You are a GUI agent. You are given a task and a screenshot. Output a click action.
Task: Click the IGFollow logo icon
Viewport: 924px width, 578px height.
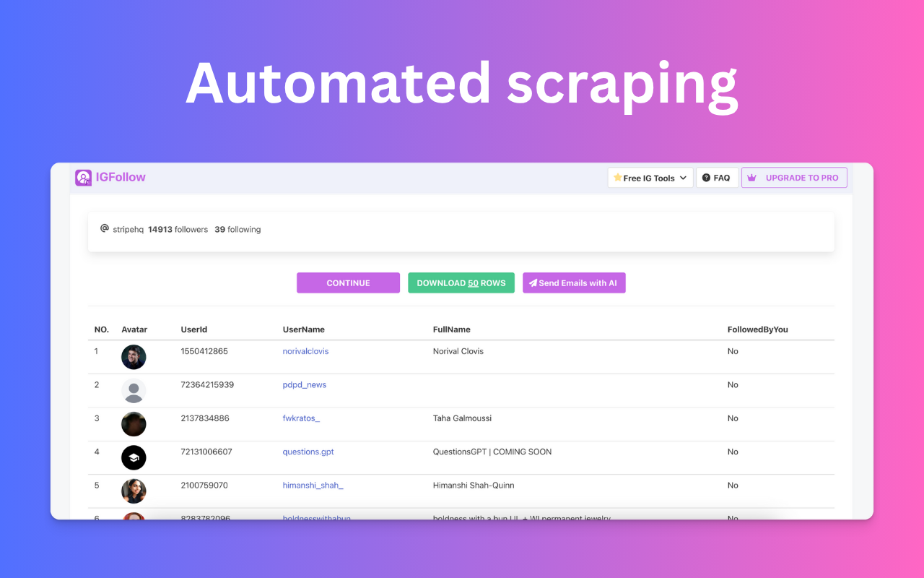[84, 178]
